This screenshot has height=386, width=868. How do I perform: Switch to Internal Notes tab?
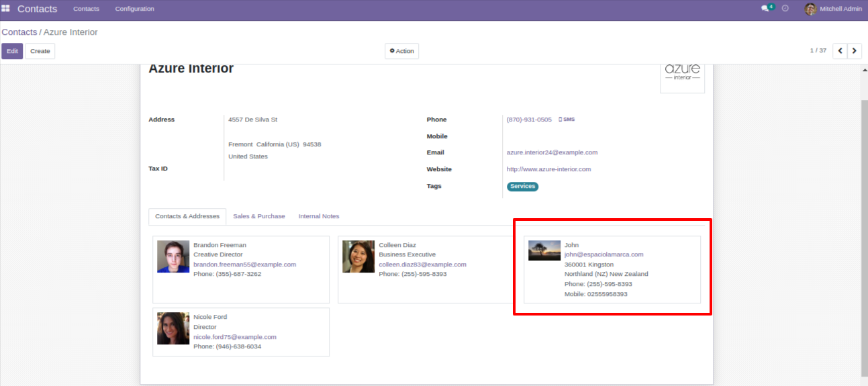point(319,216)
